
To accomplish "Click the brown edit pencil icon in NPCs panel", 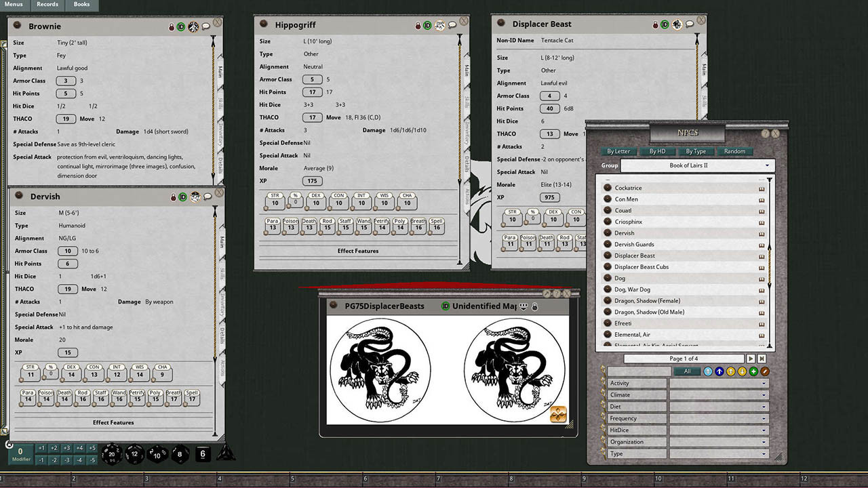I will click(x=764, y=371).
